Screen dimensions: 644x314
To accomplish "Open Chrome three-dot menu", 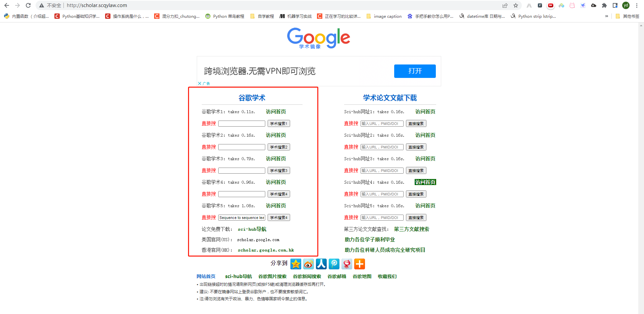I will click(x=637, y=5).
